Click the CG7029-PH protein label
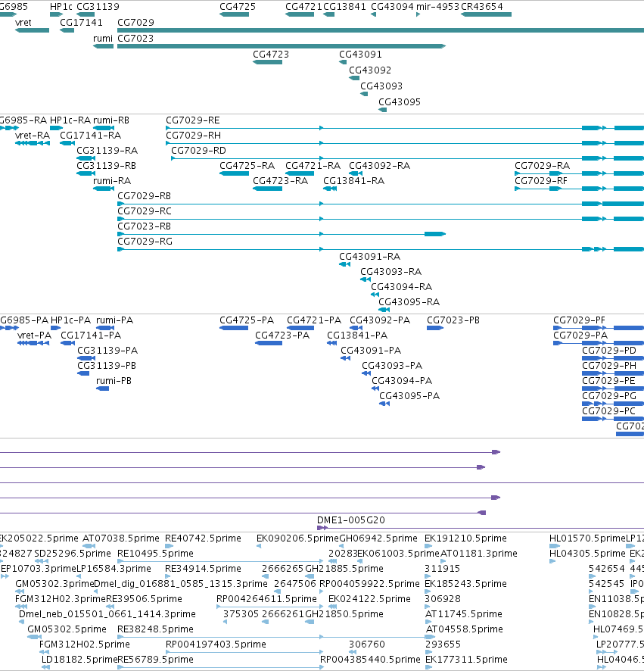This screenshot has height=671, width=644. pos(609,366)
